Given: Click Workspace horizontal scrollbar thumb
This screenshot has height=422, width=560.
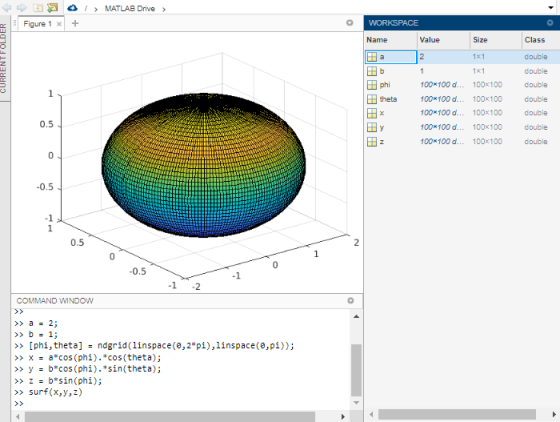Looking at the screenshot, I should 457,414.
